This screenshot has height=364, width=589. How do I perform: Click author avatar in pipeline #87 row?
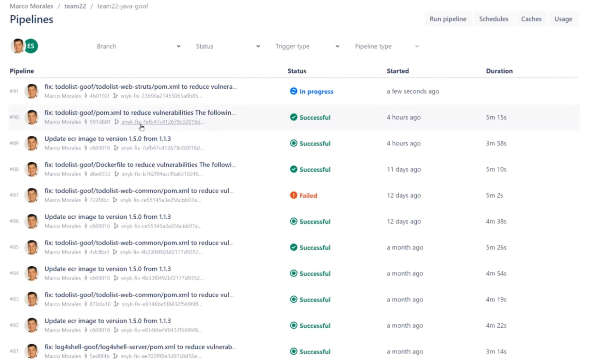tap(32, 195)
